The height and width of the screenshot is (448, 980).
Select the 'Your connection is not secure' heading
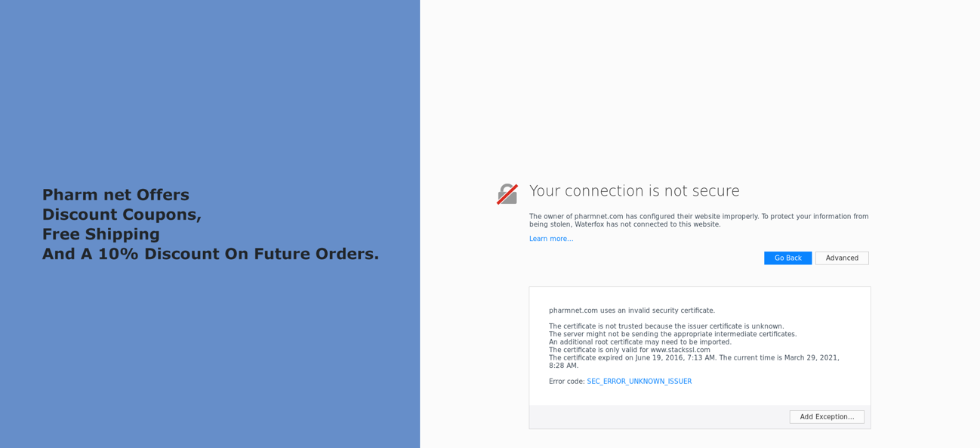[x=634, y=191]
